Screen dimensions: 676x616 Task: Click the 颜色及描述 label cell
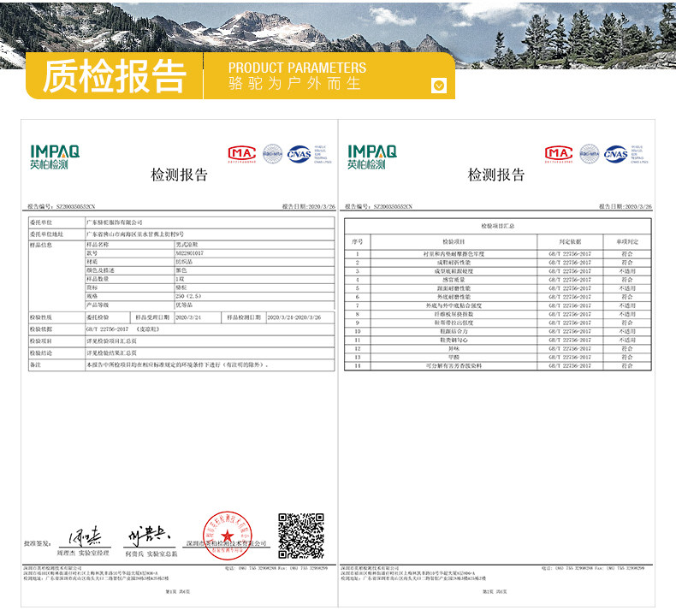click(130, 270)
